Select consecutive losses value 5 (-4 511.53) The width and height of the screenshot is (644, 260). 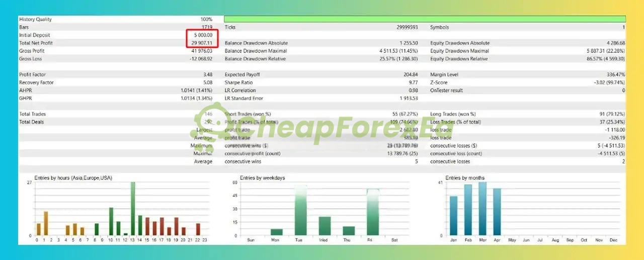(609, 146)
